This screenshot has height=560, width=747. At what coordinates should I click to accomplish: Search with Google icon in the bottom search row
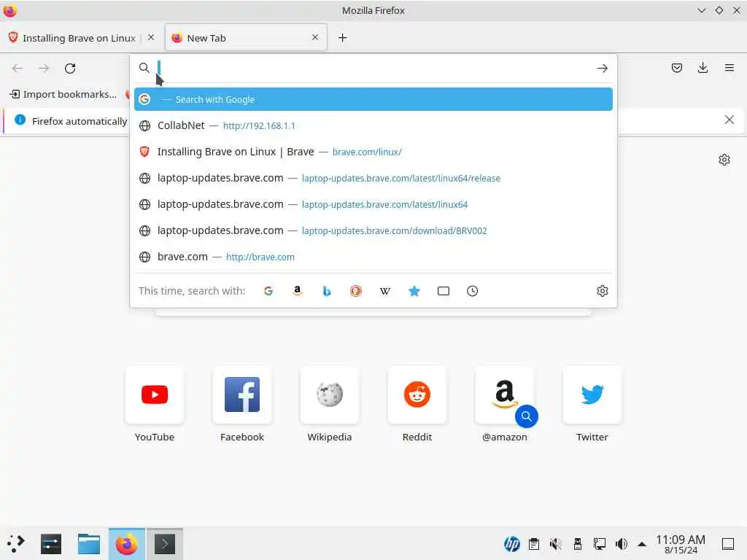[x=268, y=291]
